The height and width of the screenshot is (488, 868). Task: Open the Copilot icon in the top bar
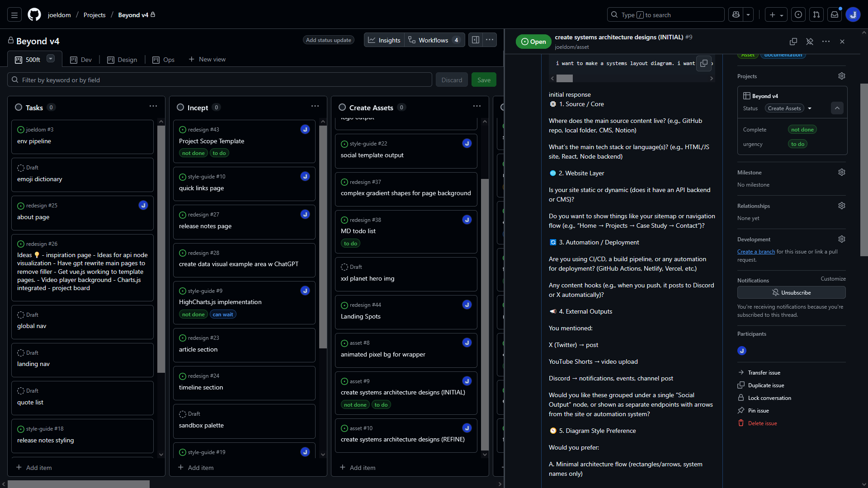[x=735, y=14]
